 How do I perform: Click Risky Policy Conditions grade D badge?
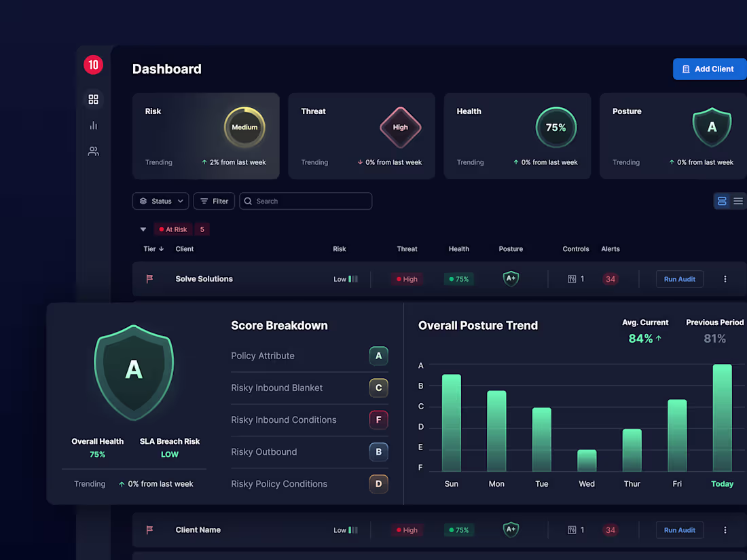coord(378,484)
